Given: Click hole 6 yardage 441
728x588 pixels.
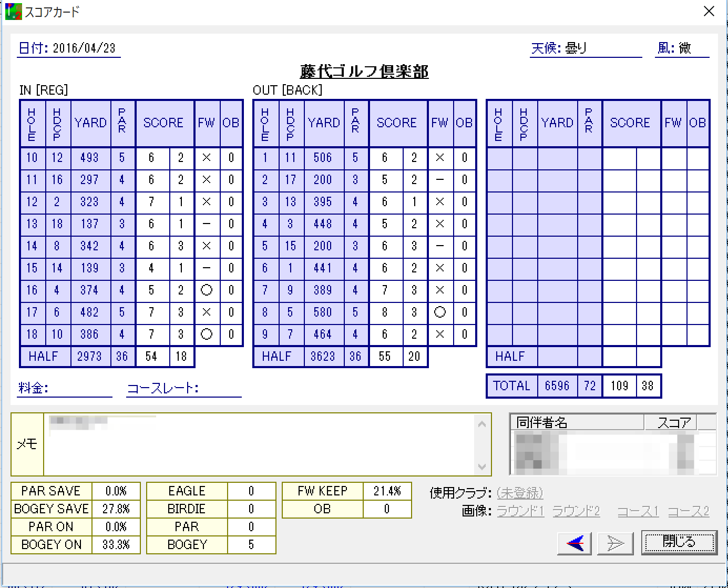Looking at the screenshot, I should [323, 268].
